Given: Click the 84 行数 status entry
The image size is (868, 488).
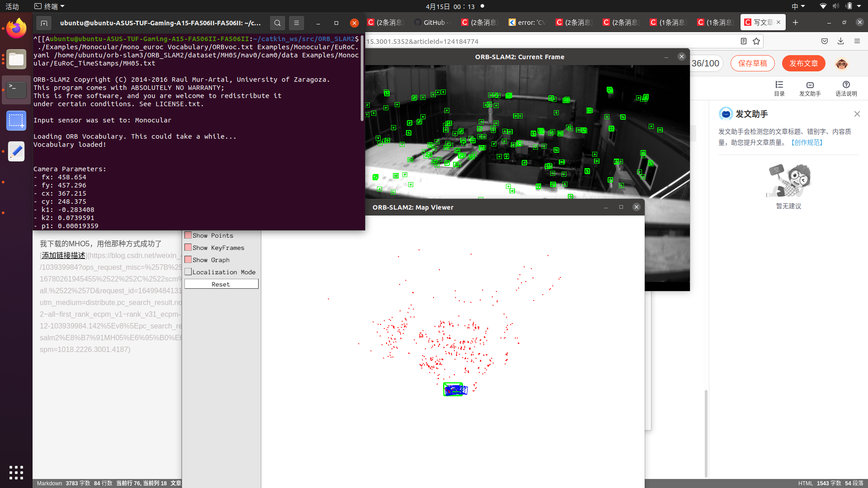Looking at the screenshot, I should 103,483.
